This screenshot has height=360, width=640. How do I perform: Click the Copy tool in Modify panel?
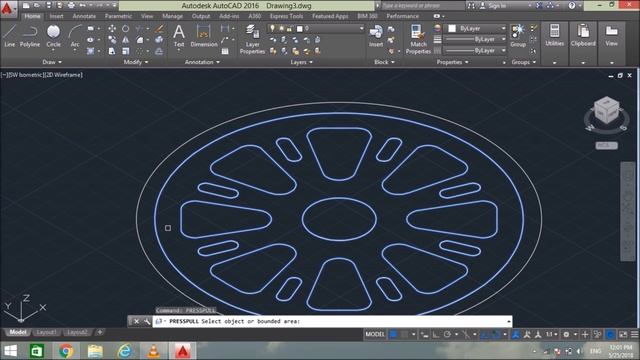point(112,40)
